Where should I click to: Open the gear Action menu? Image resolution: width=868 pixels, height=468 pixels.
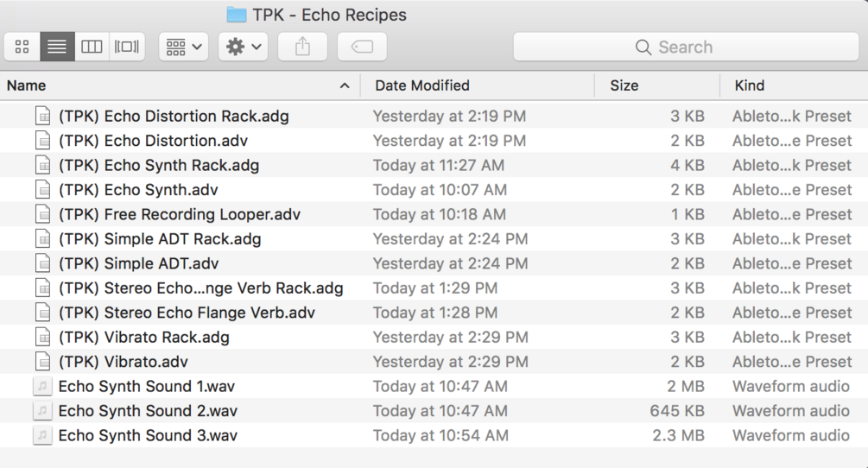click(x=243, y=47)
